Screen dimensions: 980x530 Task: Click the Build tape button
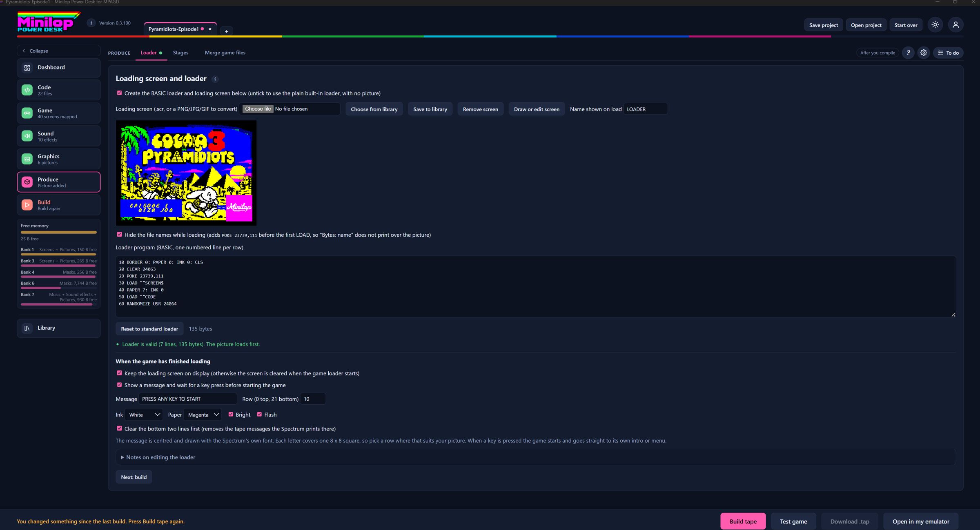coord(743,521)
